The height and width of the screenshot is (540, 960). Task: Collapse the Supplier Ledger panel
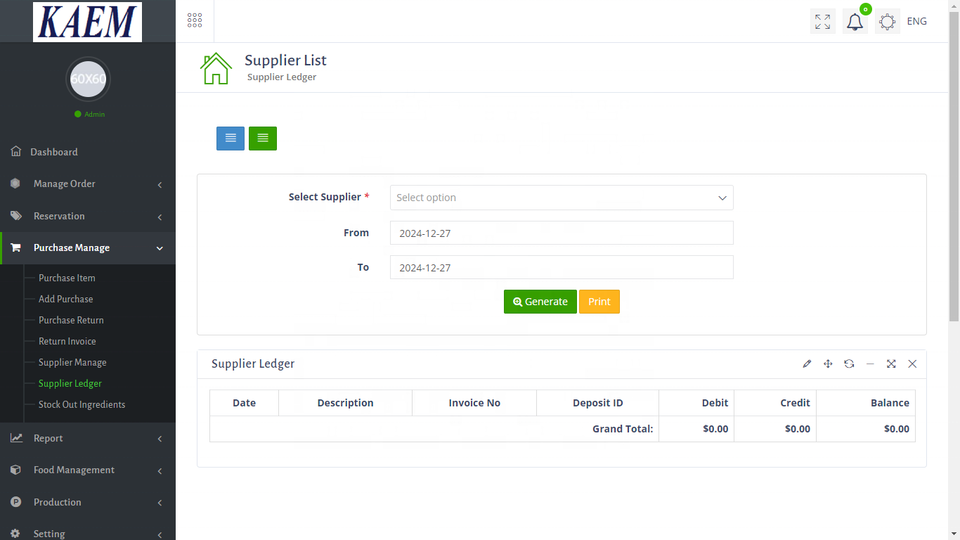pos(870,364)
